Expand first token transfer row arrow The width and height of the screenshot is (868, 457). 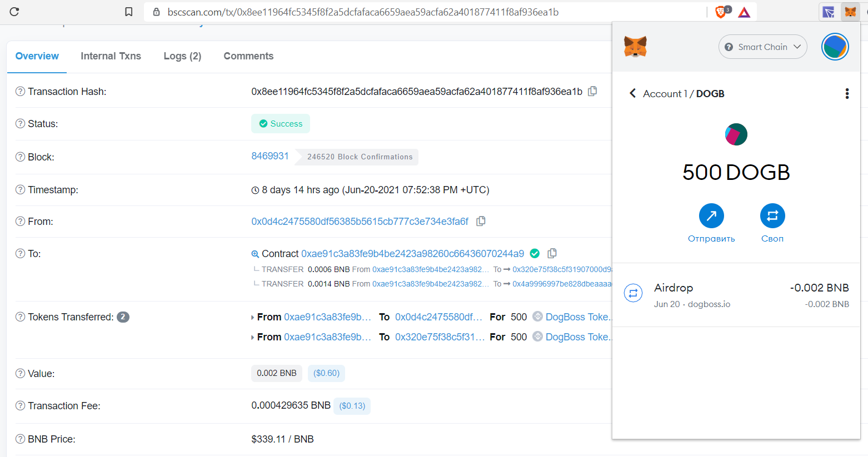253,318
